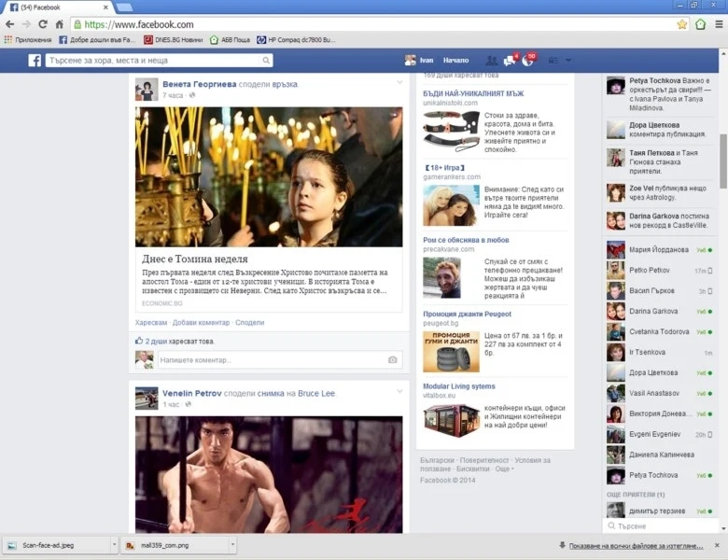Open Добре дошли във Fa... bookmark
Image resolution: width=728 pixels, height=560 pixels.
97,40
